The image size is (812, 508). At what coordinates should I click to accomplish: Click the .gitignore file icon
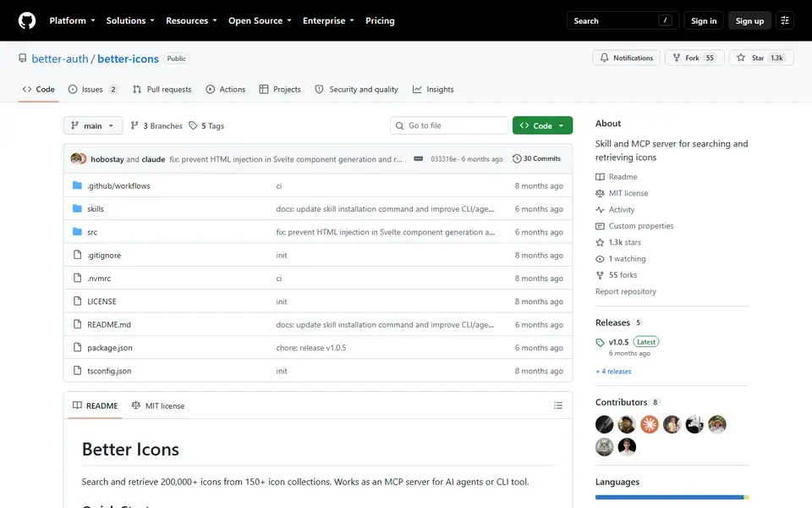point(77,255)
